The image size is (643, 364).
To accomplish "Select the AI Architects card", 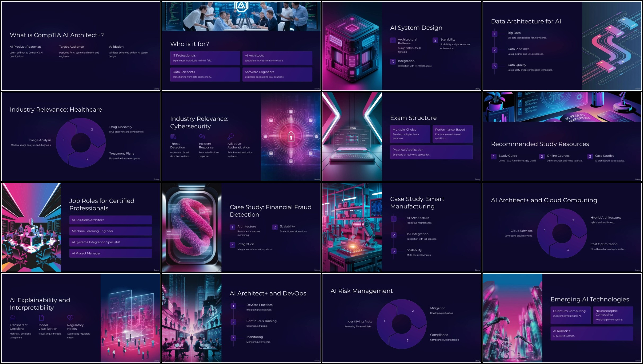I will click(x=277, y=58).
